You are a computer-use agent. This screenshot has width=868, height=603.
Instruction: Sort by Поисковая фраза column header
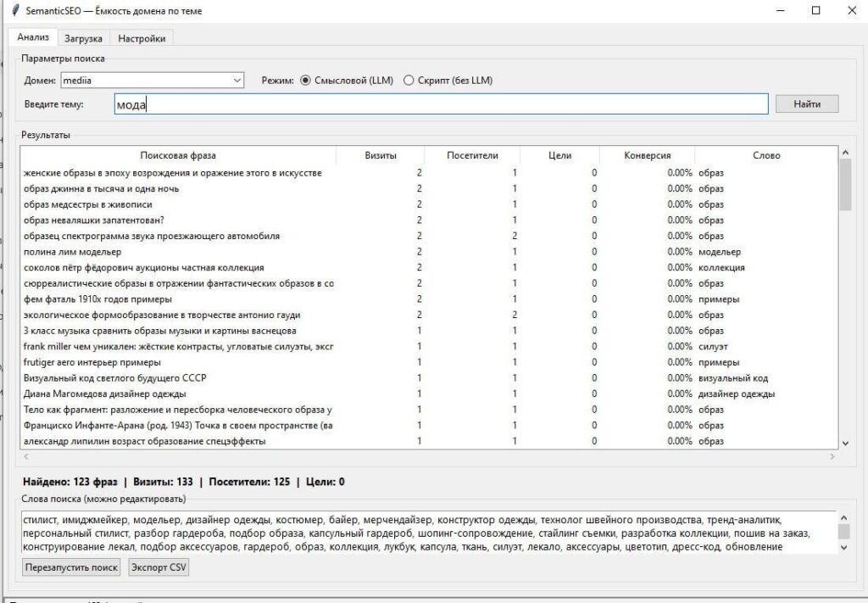[178, 155]
